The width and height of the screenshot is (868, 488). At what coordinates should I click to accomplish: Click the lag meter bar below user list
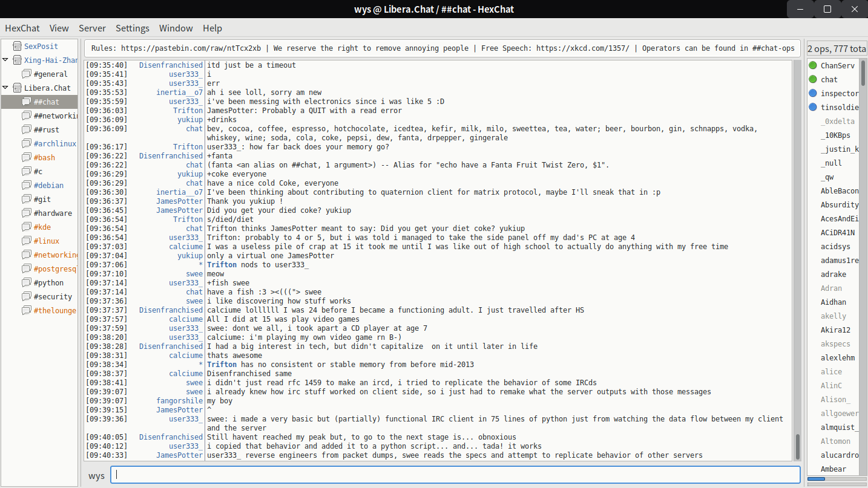(x=835, y=479)
